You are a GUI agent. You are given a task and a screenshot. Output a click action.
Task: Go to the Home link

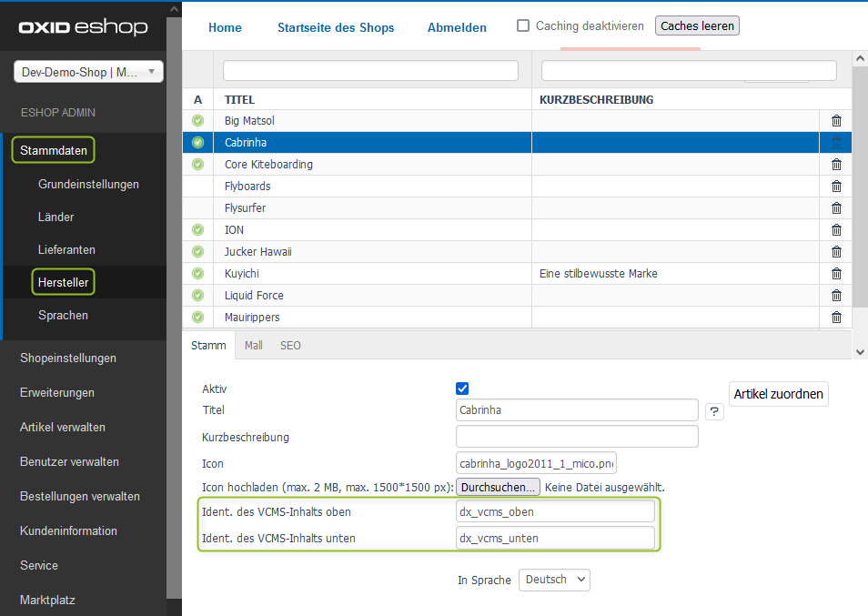225,27
